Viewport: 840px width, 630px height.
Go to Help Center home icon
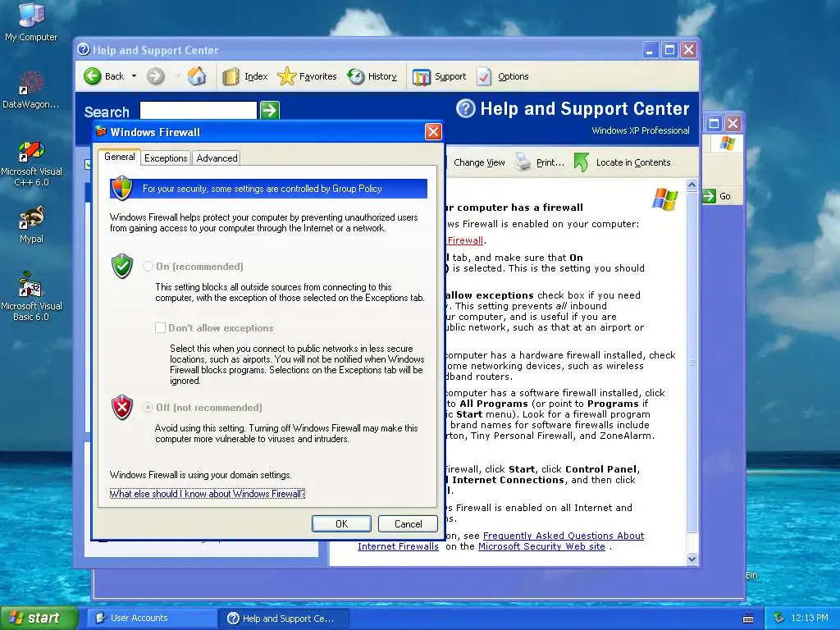pos(197,76)
